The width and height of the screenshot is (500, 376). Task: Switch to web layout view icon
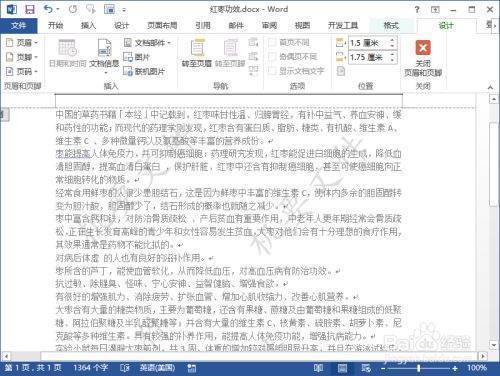tap(366, 368)
